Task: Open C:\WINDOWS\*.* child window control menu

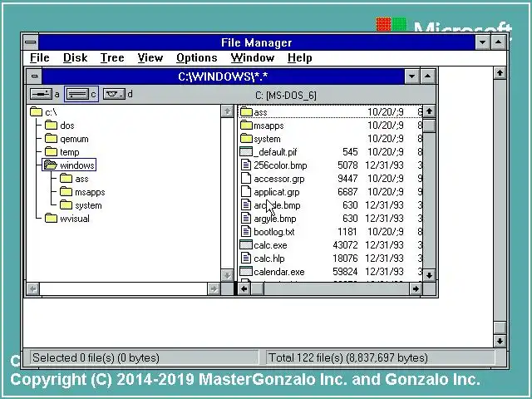Action: [x=34, y=76]
